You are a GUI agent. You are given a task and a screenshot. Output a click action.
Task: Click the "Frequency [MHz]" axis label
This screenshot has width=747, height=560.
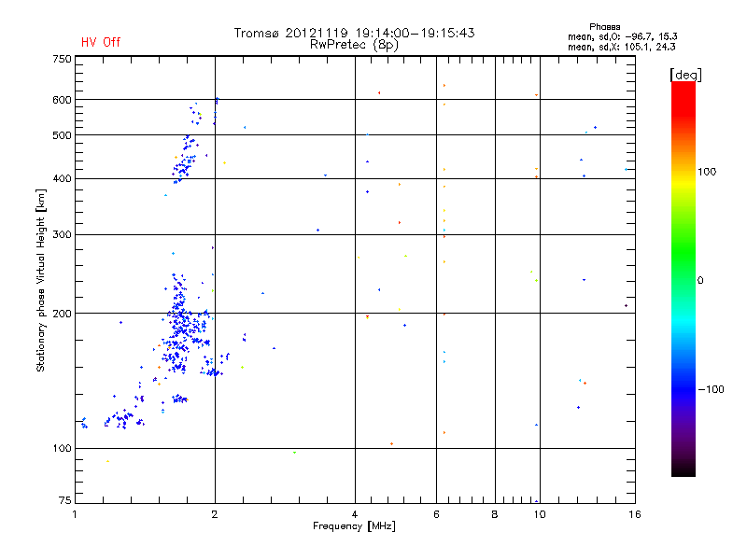(x=354, y=526)
